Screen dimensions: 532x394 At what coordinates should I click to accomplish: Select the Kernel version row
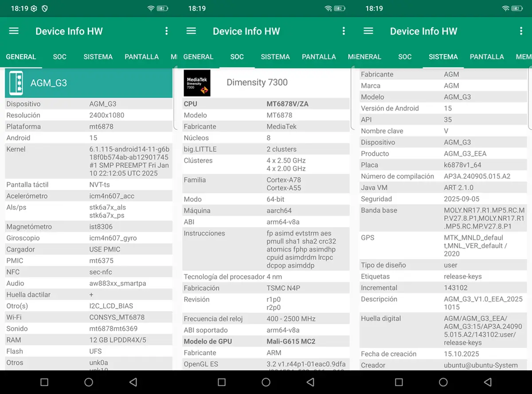[x=89, y=161]
